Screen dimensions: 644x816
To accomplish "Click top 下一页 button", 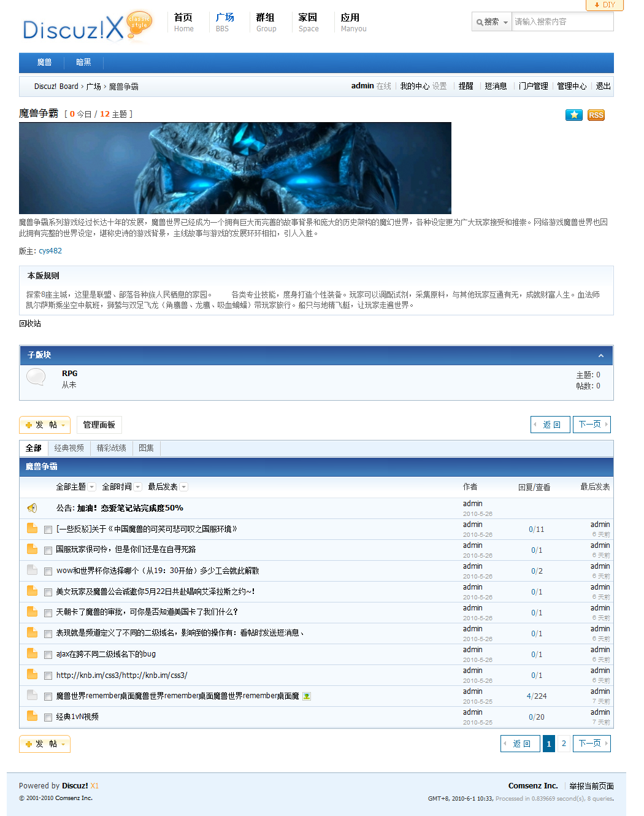I will (592, 425).
